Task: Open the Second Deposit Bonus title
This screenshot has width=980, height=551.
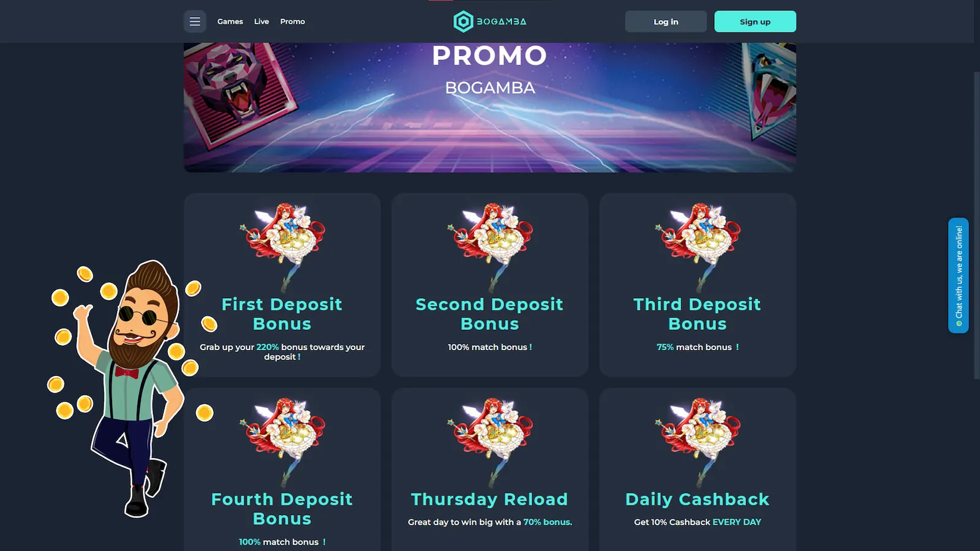Action: (x=490, y=314)
